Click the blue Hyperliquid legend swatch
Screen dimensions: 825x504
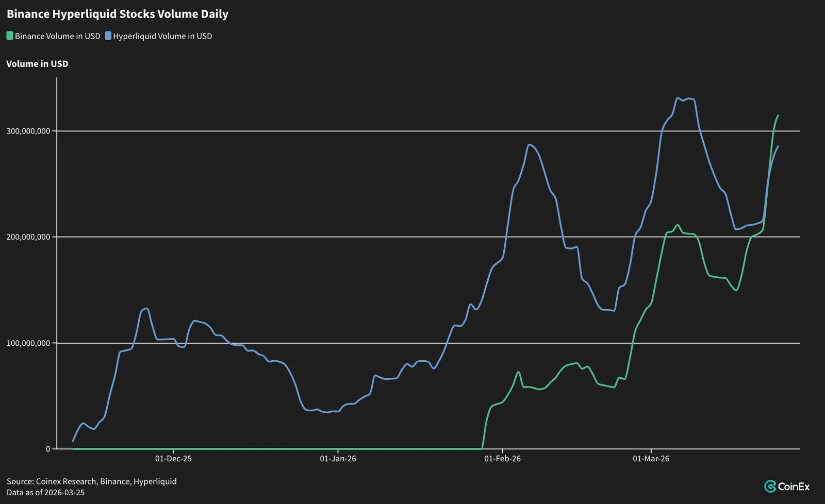point(108,36)
